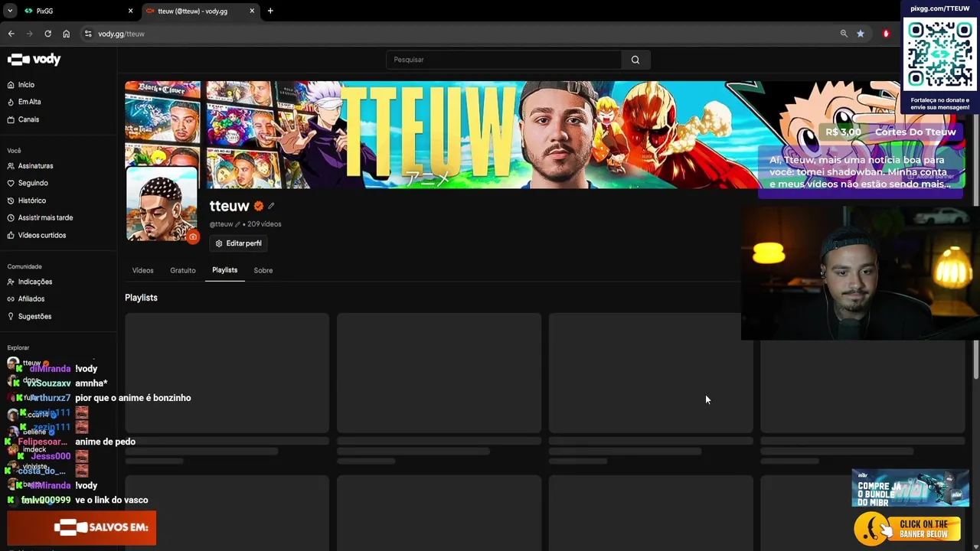Click the '@tteuw' handle text
Viewport: 980px width, 551px height.
pyautogui.click(x=221, y=224)
